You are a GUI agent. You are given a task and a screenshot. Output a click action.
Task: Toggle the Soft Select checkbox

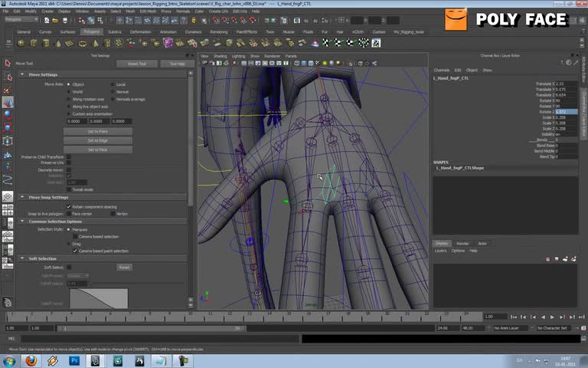pyautogui.click(x=69, y=267)
